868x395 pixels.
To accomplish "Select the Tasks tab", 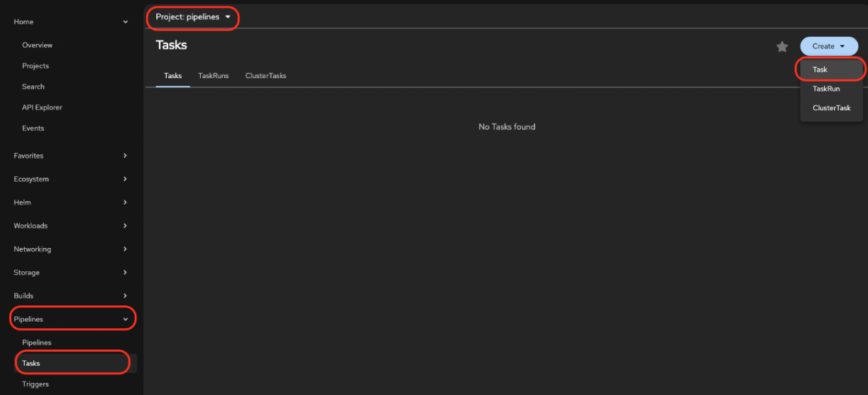I will [x=172, y=76].
